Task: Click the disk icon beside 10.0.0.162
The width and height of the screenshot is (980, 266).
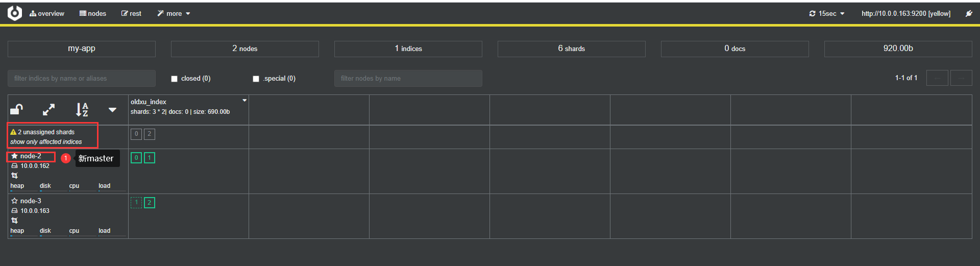Action: click(x=14, y=166)
